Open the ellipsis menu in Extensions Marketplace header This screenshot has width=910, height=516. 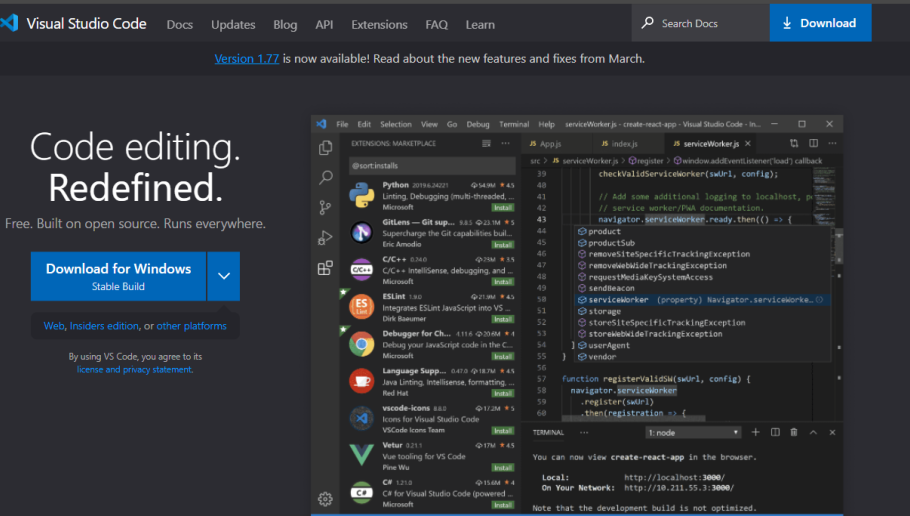coord(505,143)
